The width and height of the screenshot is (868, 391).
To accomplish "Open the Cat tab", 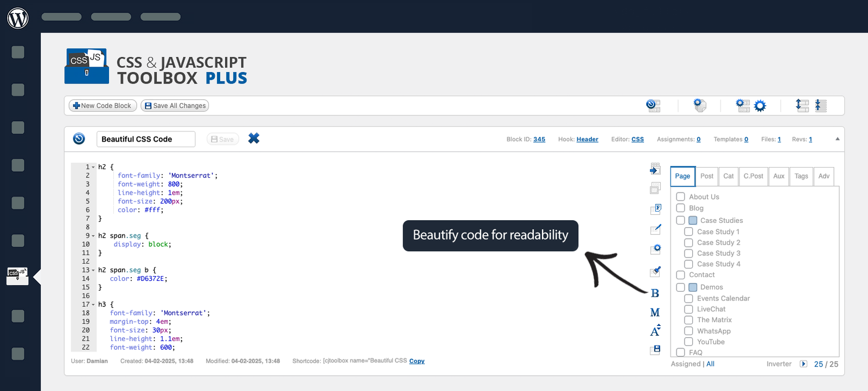I will point(729,176).
